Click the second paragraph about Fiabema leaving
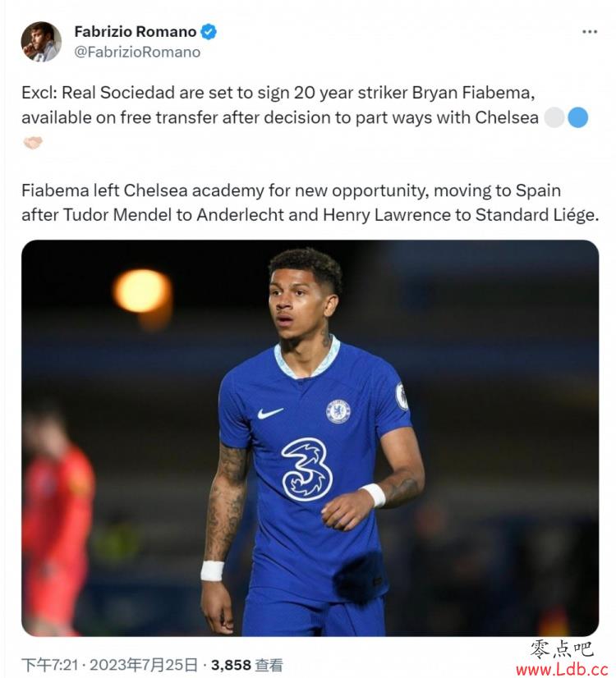This screenshot has width=616, height=678. 310,203
